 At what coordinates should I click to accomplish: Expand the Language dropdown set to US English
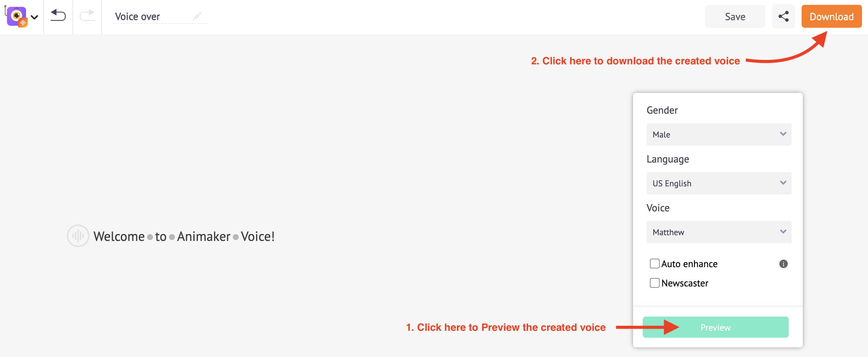tap(719, 183)
